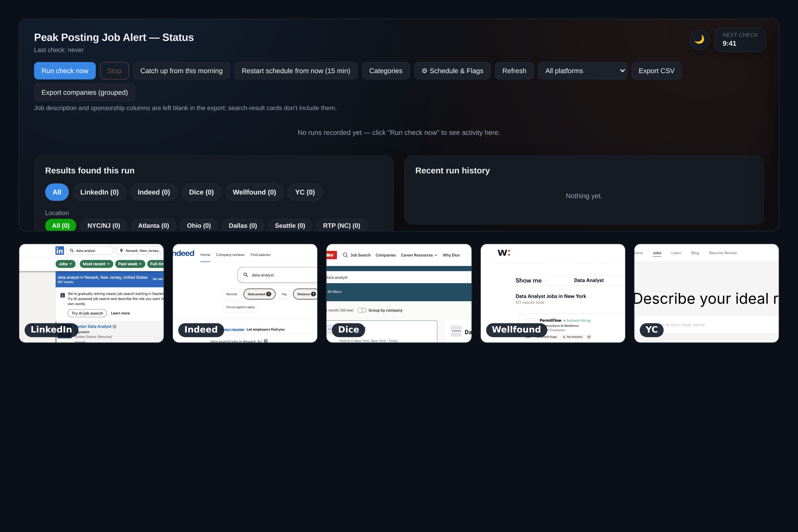Click the Dice logo in the Dice thumbnail

(331, 255)
